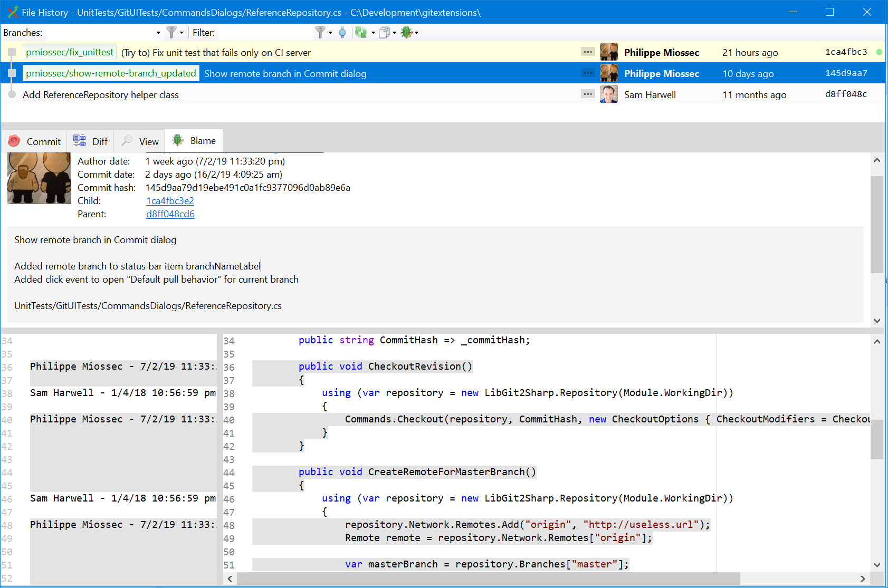Switch to the Diff tab
Screen dimensions: 888x588
click(90, 140)
